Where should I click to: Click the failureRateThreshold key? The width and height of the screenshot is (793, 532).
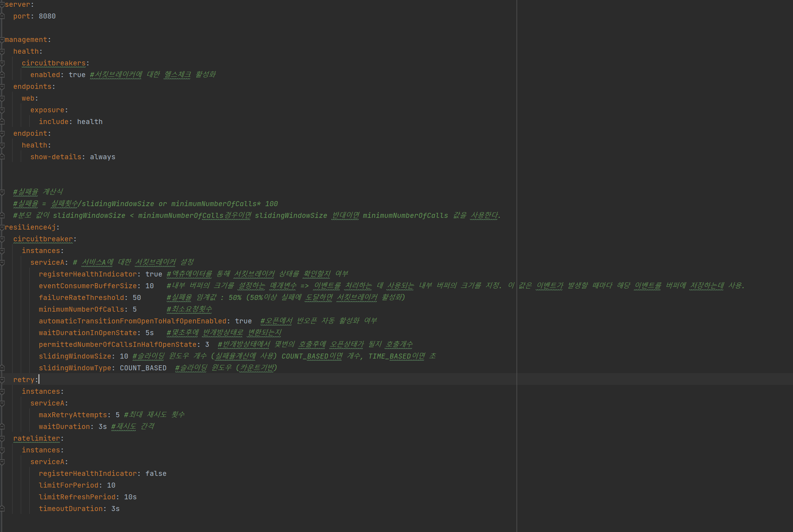coord(81,298)
